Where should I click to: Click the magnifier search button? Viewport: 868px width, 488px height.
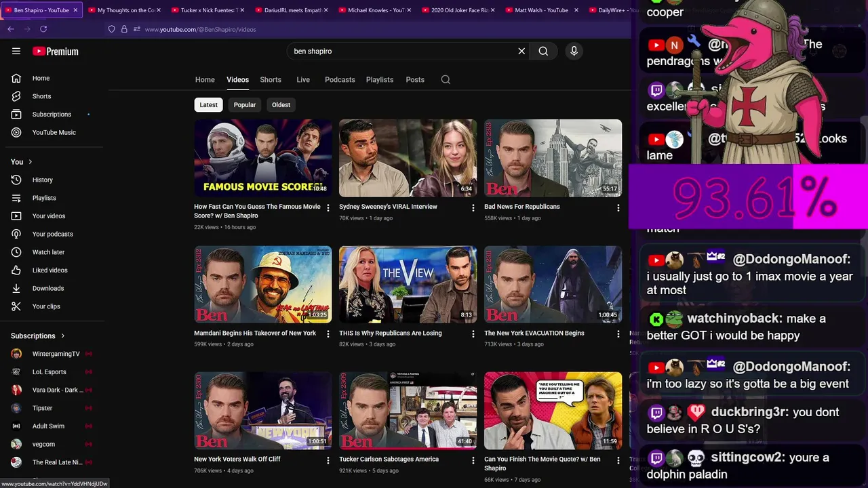[543, 51]
